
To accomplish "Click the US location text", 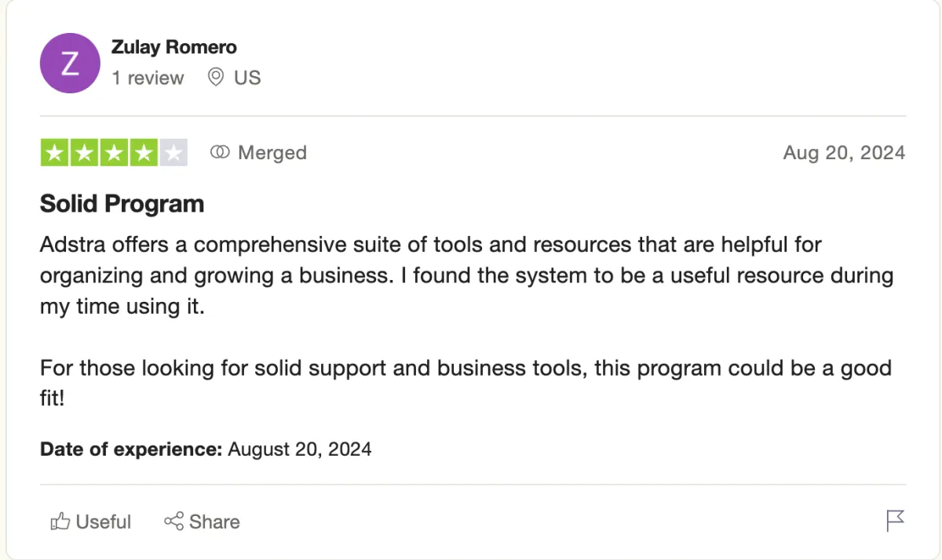I will pyautogui.click(x=247, y=78).
